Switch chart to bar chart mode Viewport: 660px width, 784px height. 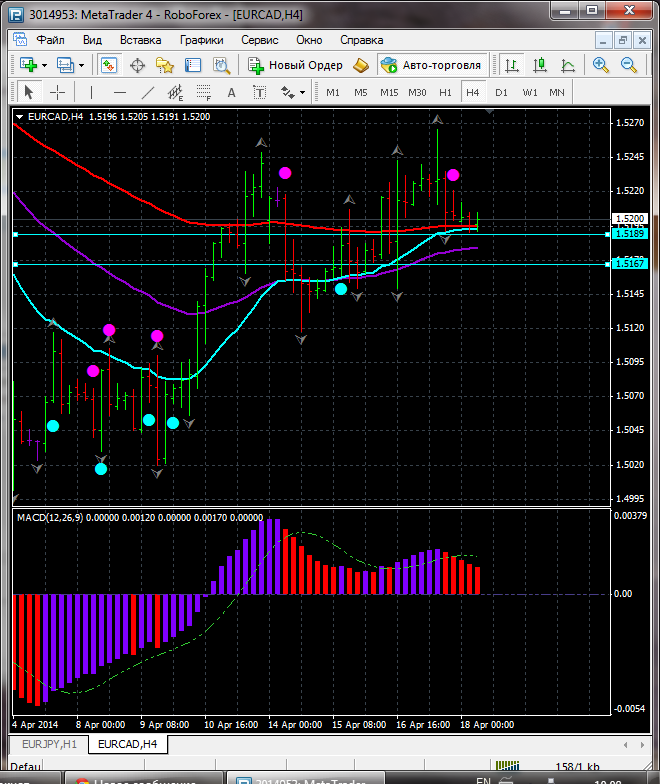click(x=511, y=65)
